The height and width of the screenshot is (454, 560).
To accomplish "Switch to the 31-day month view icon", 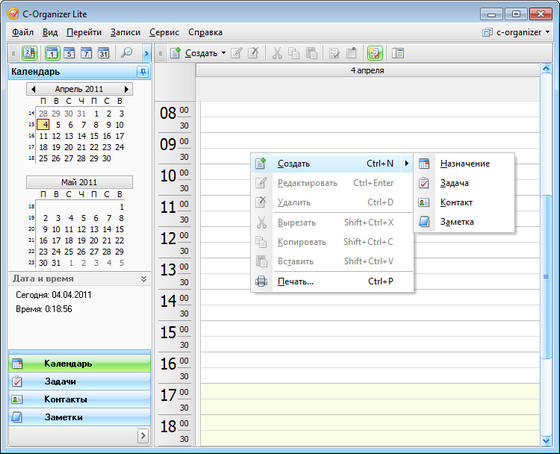I will [104, 54].
